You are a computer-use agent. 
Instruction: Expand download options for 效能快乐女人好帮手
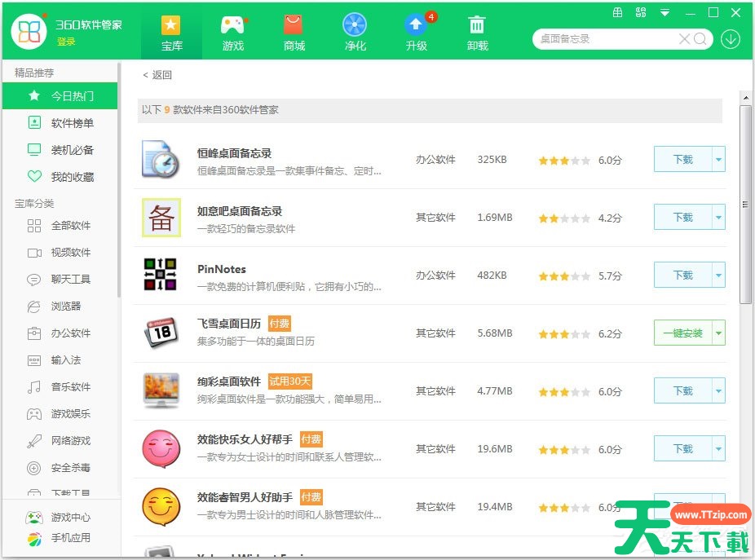tap(718, 449)
